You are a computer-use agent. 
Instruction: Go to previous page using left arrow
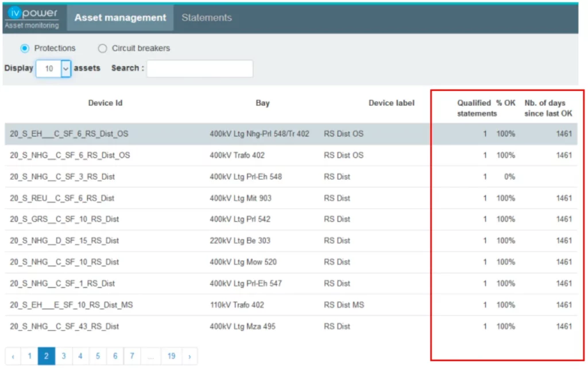point(13,356)
